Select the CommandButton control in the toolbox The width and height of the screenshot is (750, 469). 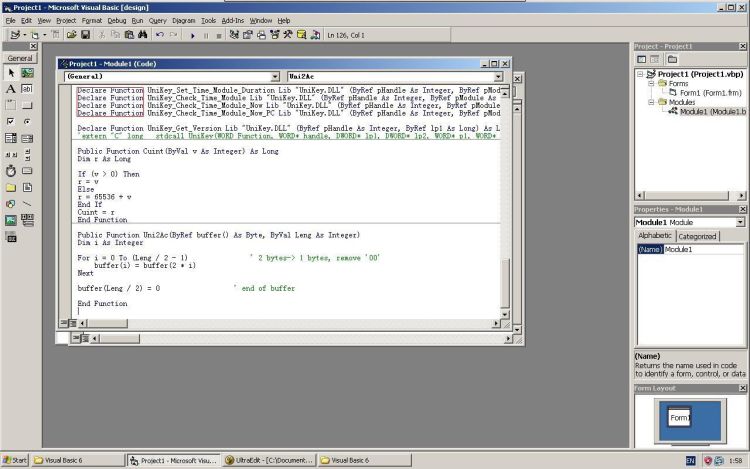pyautogui.click(x=27, y=105)
